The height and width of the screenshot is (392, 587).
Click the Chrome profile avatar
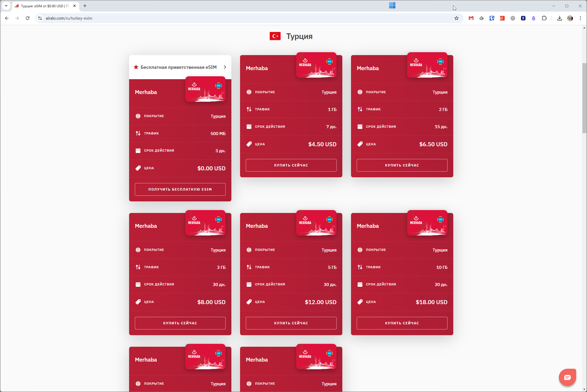click(x=570, y=18)
